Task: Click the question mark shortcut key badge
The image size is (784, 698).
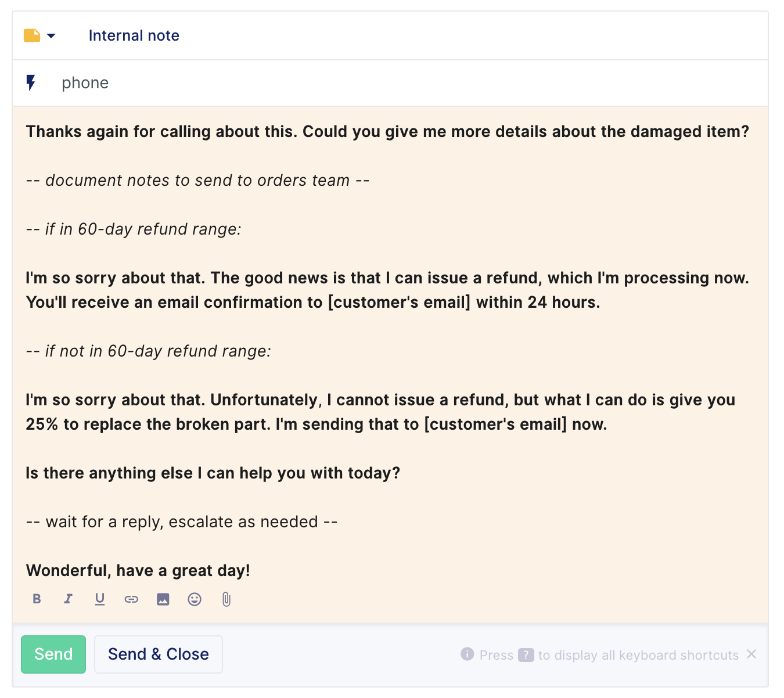Action: pyautogui.click(x=526, y=655)
